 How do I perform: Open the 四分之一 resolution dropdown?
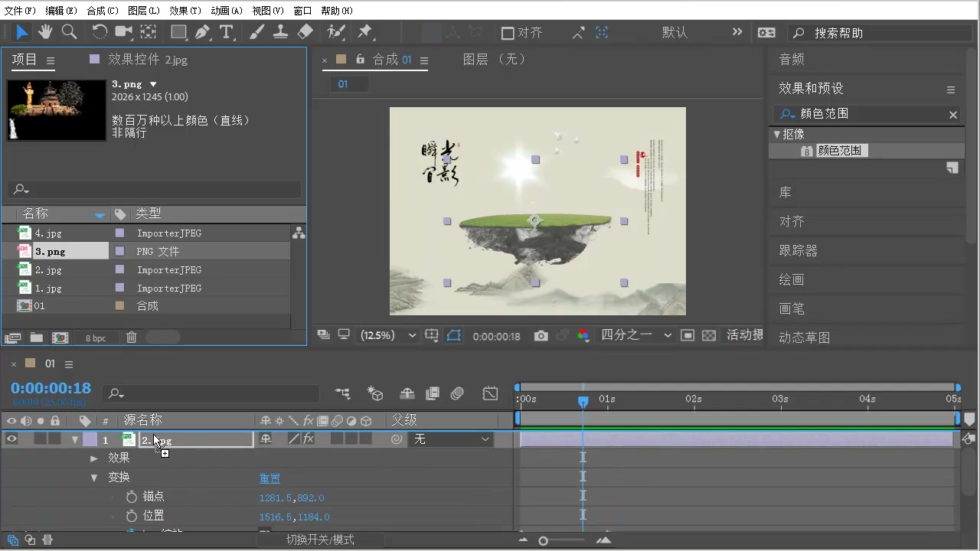coord(636,335)
